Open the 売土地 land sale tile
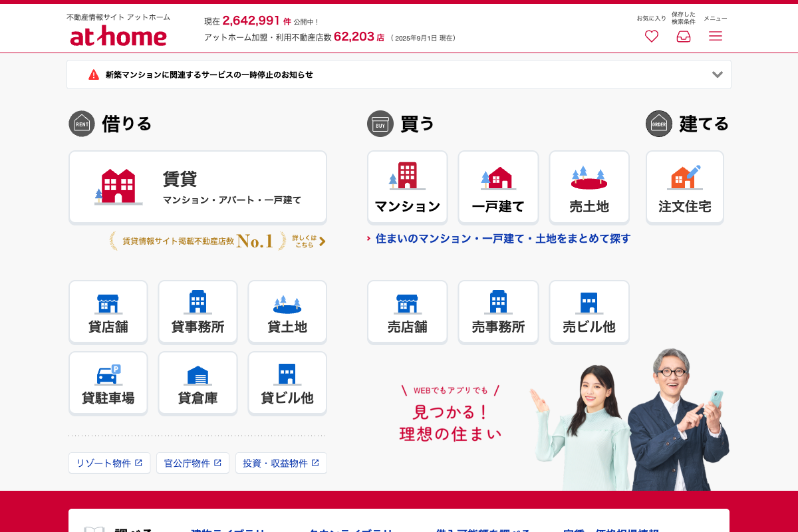This screenshot has width=798, height=532. pyautogui.click(x=589, y=187)
